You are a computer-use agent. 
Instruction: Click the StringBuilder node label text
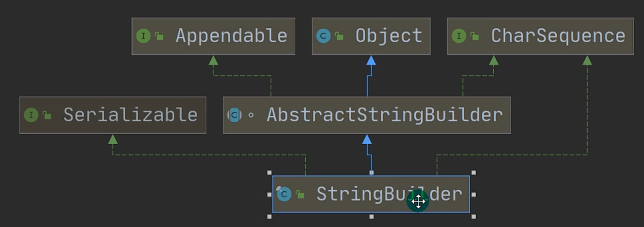(389, 194)
